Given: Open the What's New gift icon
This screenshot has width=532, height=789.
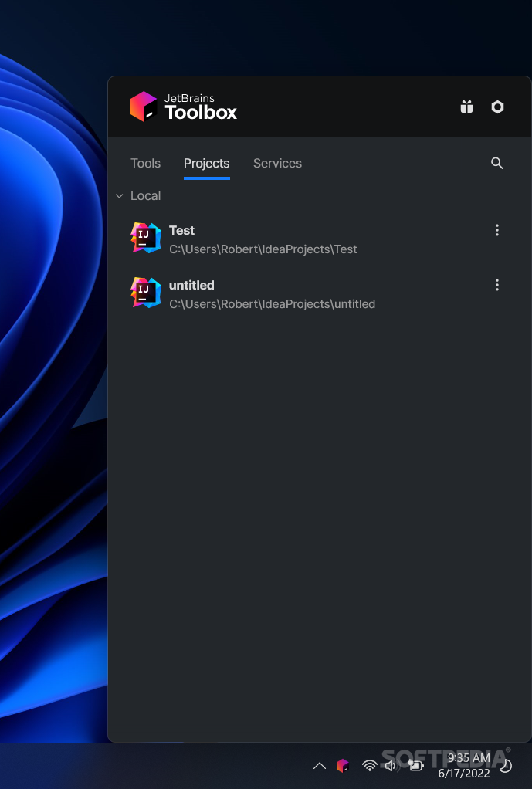Looking at the screenshot, I should tap(466, 107).
